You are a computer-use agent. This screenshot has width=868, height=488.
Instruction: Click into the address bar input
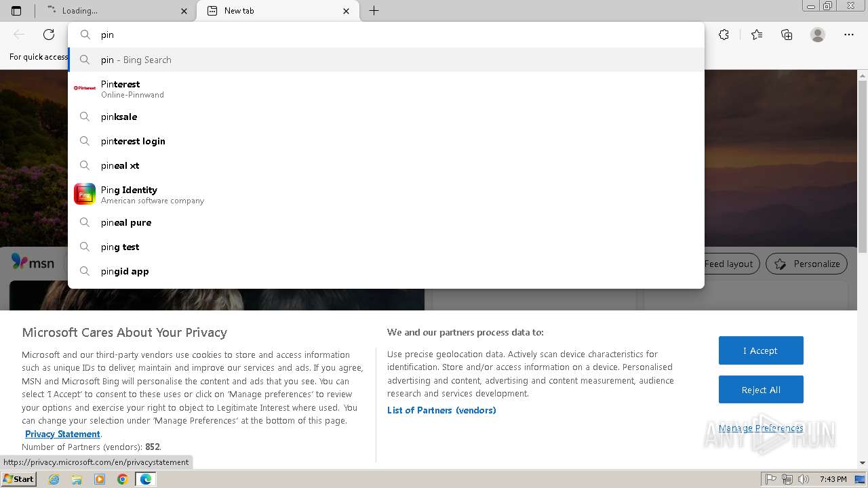[x=386, y=35]
